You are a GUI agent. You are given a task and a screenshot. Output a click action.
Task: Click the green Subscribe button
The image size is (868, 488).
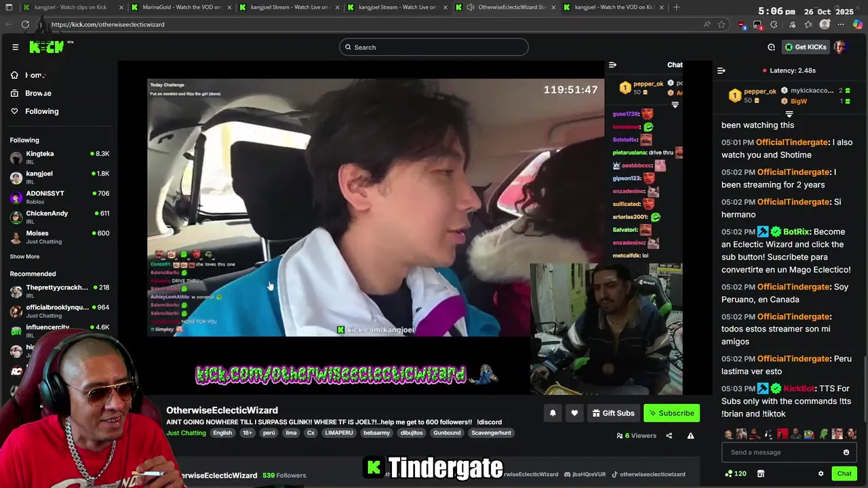671,413
